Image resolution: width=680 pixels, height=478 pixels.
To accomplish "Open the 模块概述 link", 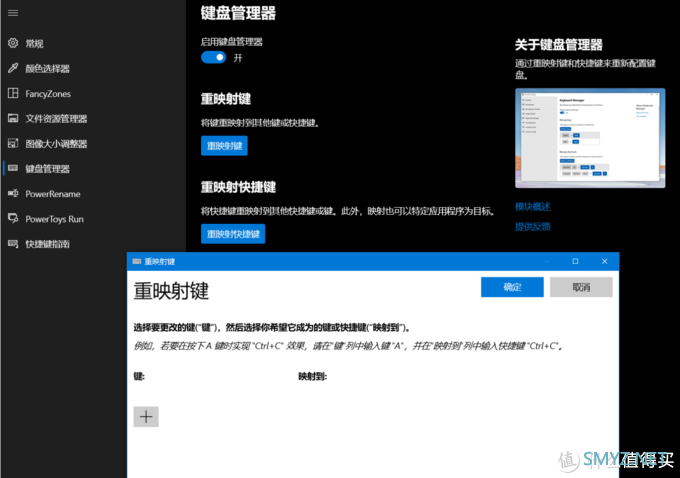I will coord(533,206).
